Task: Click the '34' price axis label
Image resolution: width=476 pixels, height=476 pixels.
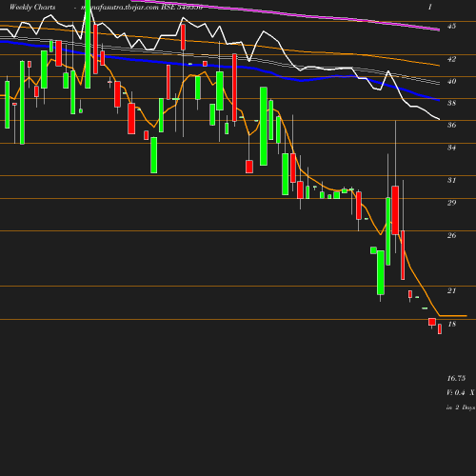Action: [x=451, y=148]
